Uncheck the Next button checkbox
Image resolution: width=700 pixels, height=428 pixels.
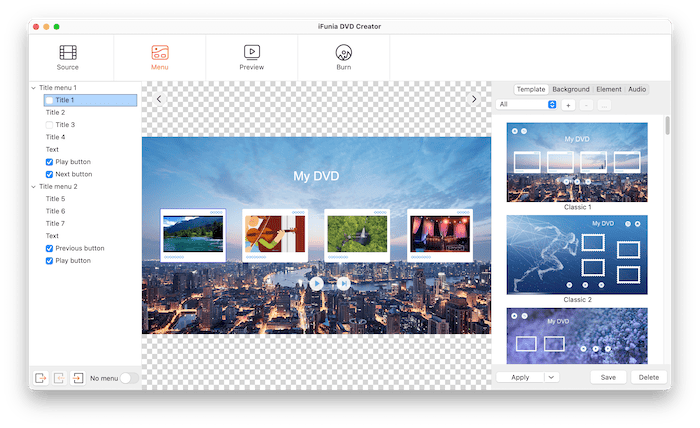(x=50, y=174)
